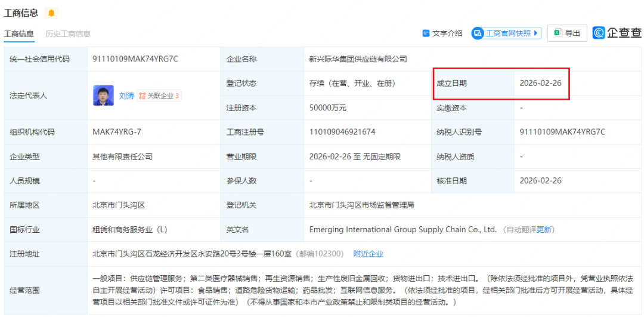This screenshot has height=317, width=644.
Task: Select the company name 新兴际华集团供应链有限公司
Action: pyautogui.click(x=358, y=59)
